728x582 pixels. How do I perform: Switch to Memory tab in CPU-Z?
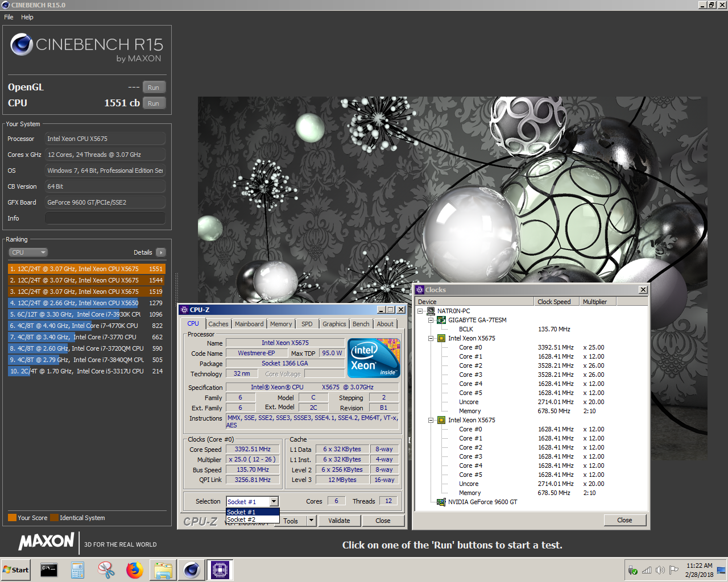pos(281,324)
